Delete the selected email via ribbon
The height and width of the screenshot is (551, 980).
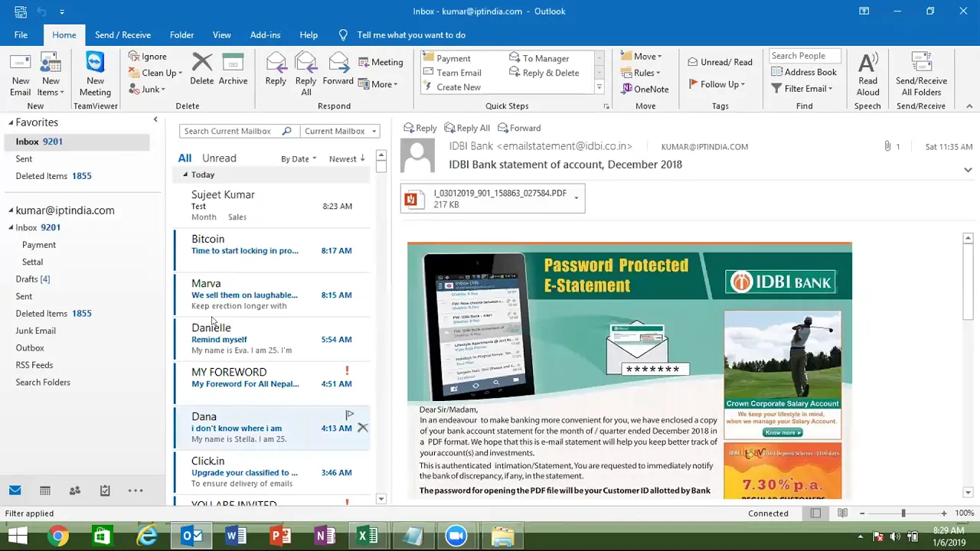(x=202, y=69)
